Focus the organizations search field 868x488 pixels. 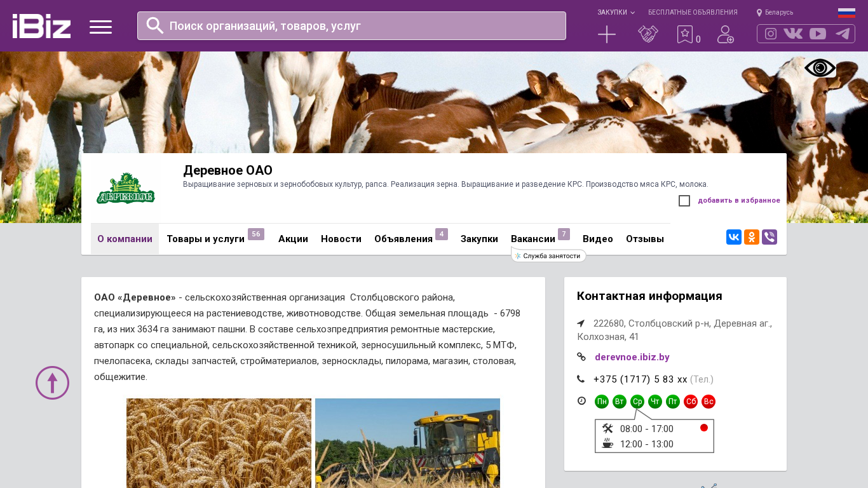pos(351,25)
